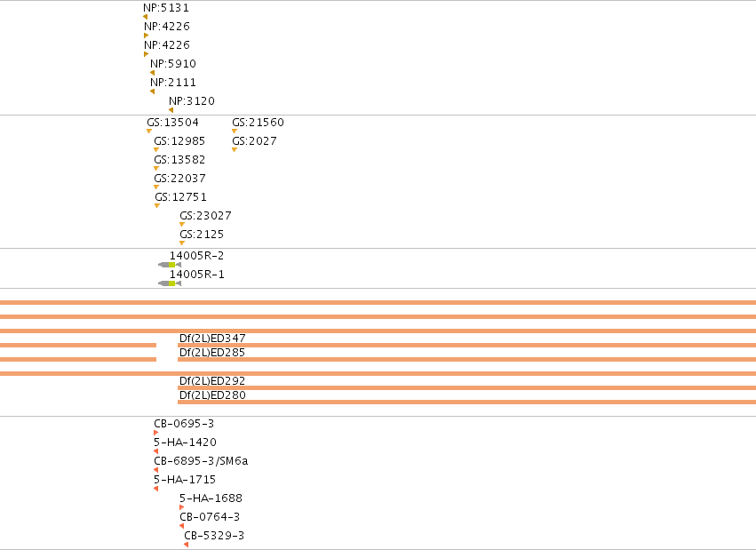Select the 5-HA-1420 label
The width and height of the screenshot is (756, 550).
[185, 442]
